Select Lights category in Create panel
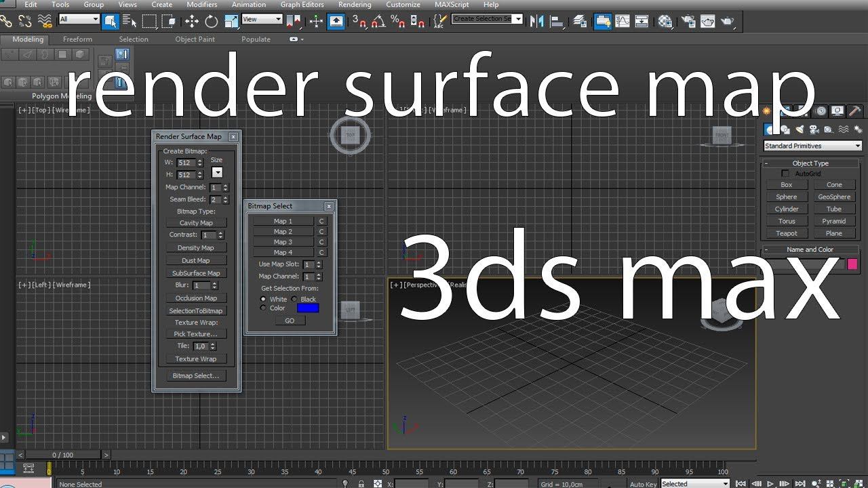The height and width of the screenshot is (488, 868). point(800,129)
